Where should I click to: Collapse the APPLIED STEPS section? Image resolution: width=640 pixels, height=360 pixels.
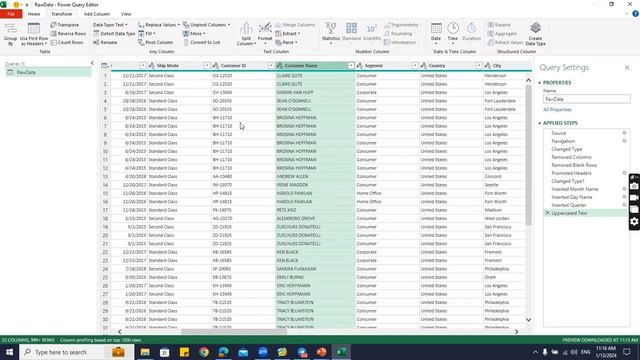tap(540, 123)
